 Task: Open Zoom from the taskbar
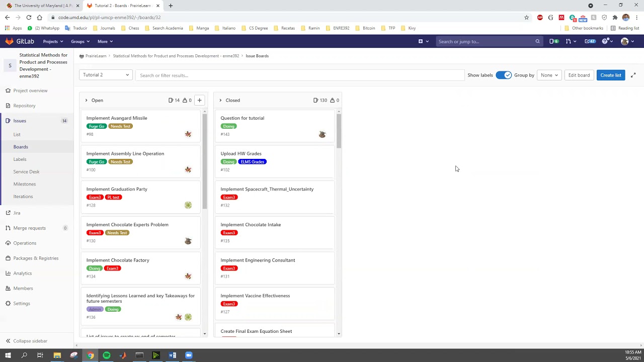pyautogui.click(x=189, y=355)
